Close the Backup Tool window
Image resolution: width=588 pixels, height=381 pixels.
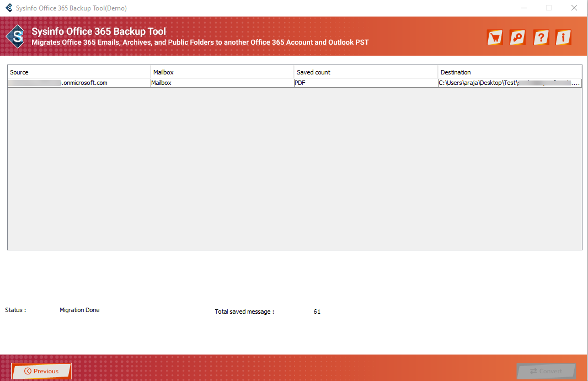coord(574,8)
